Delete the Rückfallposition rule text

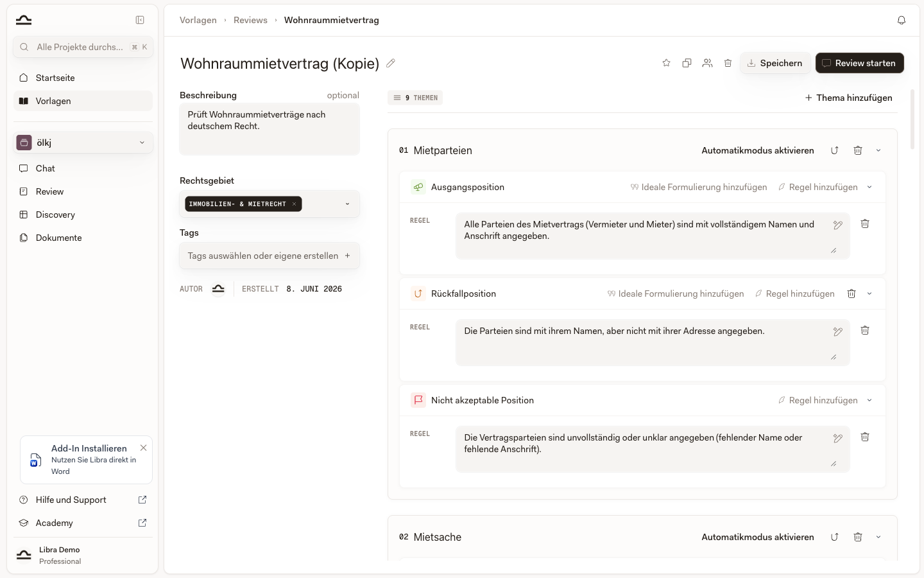tap(865, 330)
